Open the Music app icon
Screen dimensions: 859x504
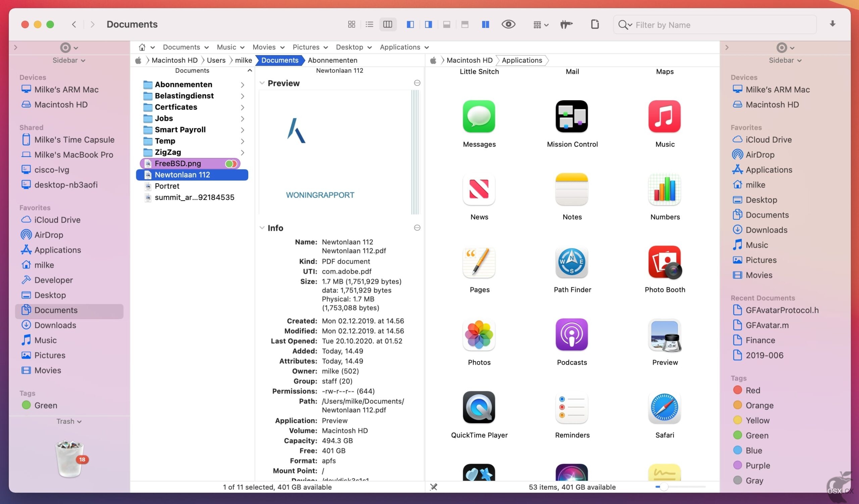[664, 116]
